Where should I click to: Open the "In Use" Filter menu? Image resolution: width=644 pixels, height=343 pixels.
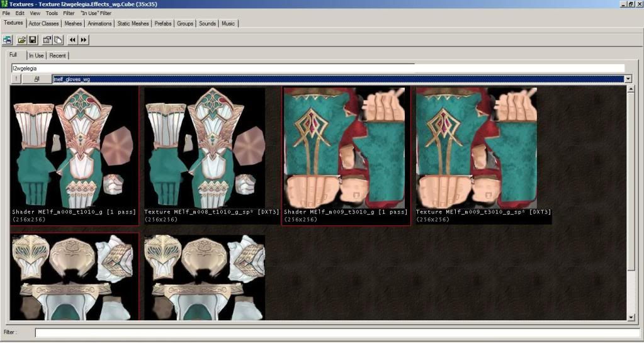coord(96,13)
